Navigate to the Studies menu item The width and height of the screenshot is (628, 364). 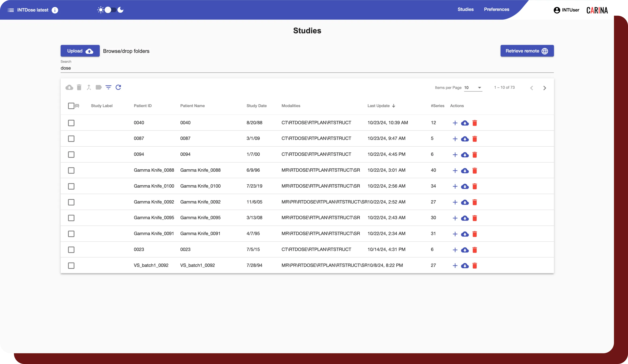point(465,9)
